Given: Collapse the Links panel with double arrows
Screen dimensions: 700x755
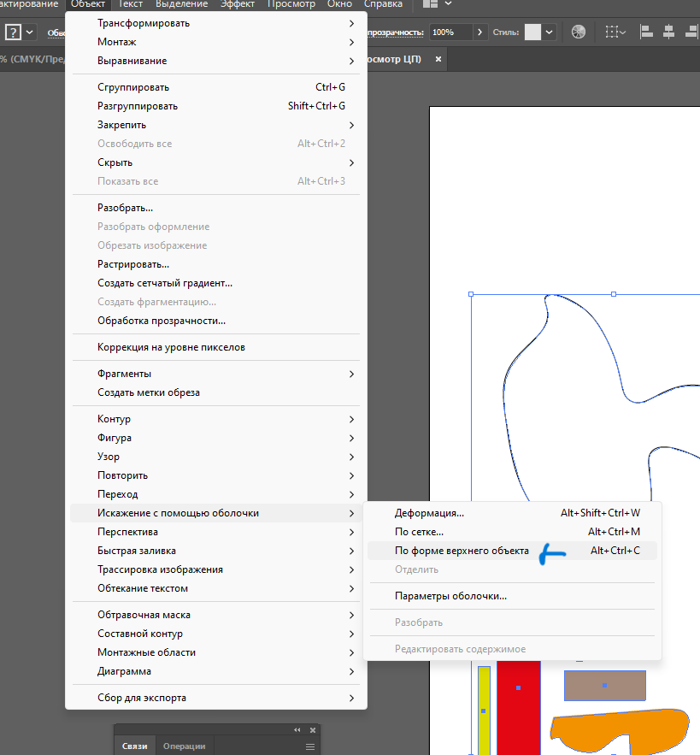Looking at the screenshot, I should click(x=297, y=730).
